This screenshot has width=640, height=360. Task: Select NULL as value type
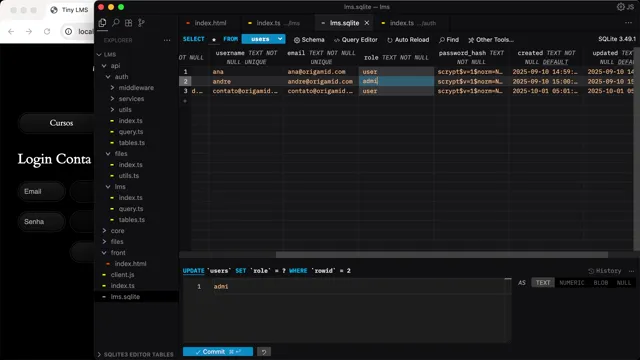pyautogui.click(x=624, y=282)
